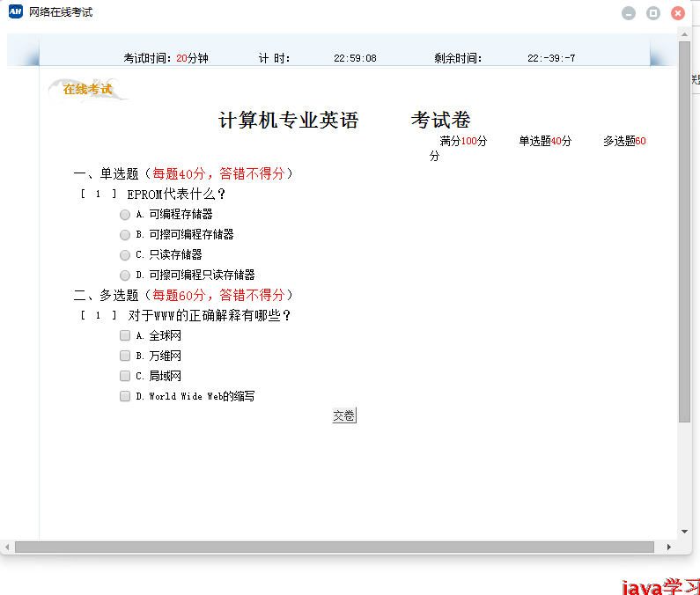The image size is (700, 595).
Task: Click the 考试卷 heading text
Action: pyautogui.click(x=440, y=120)
